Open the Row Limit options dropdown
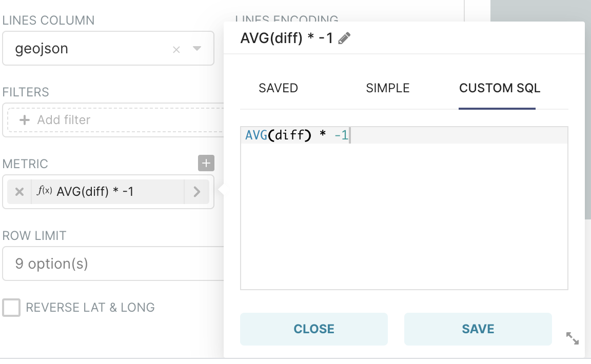Image resolution: width=591 pixels, height=364 pixels. [x=113, y=264]
